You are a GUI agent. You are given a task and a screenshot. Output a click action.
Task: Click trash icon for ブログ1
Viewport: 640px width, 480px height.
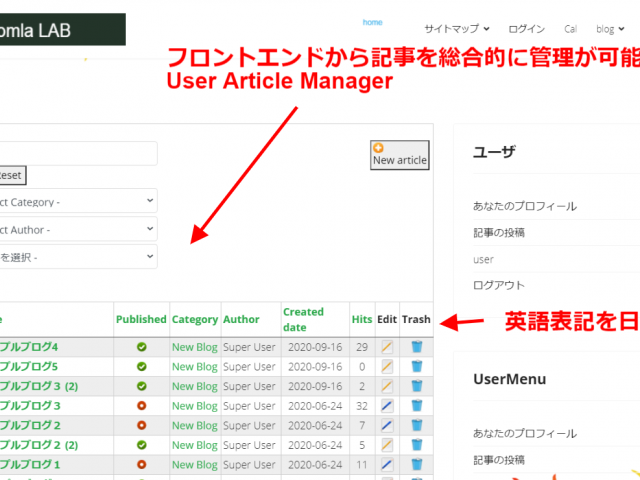click(417, 464)
